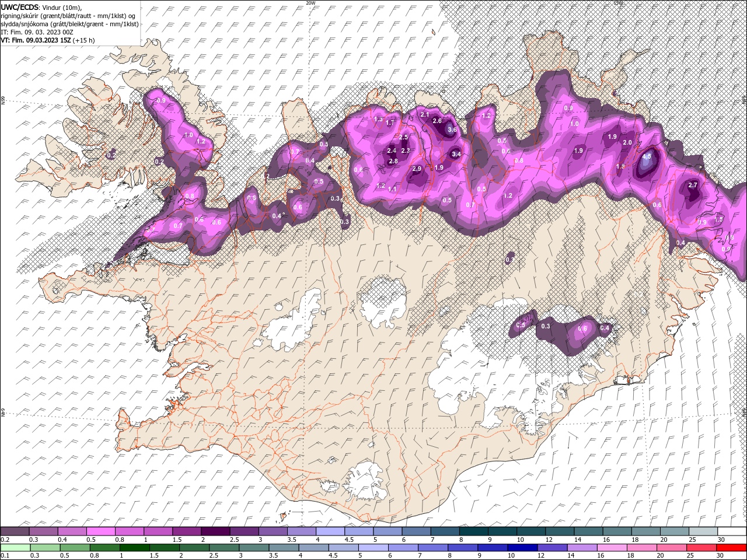Image resolution: width=747 pixels, height=560 pixels.
Task: Click the white top-row swatch labeled 30
Action: click(732, 531)
